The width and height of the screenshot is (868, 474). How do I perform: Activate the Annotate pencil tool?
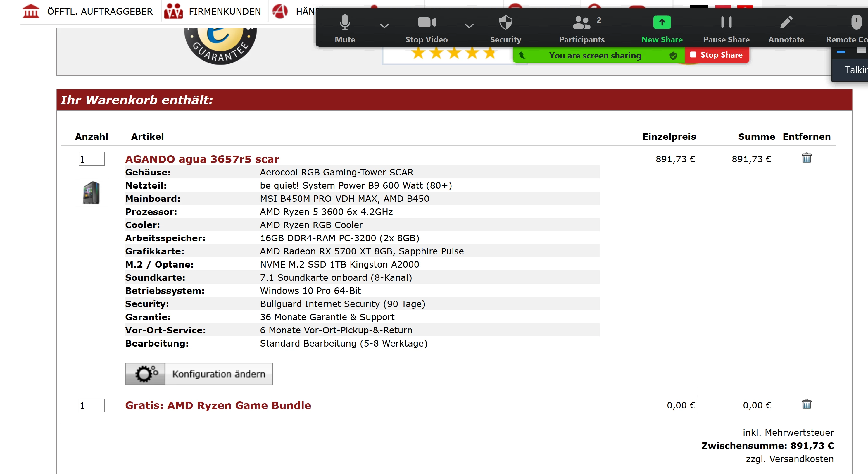click(786, 28)
